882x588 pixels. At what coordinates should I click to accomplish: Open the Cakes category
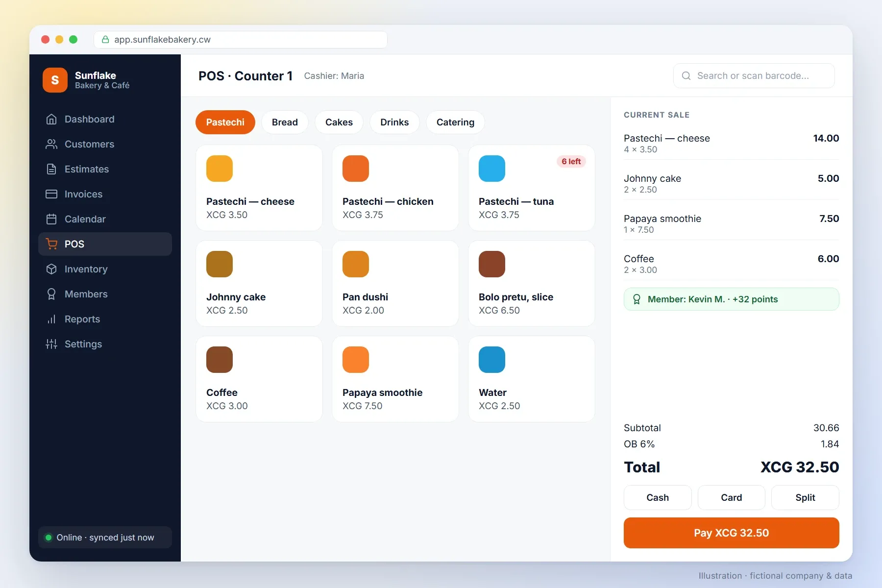pos(339,122)
